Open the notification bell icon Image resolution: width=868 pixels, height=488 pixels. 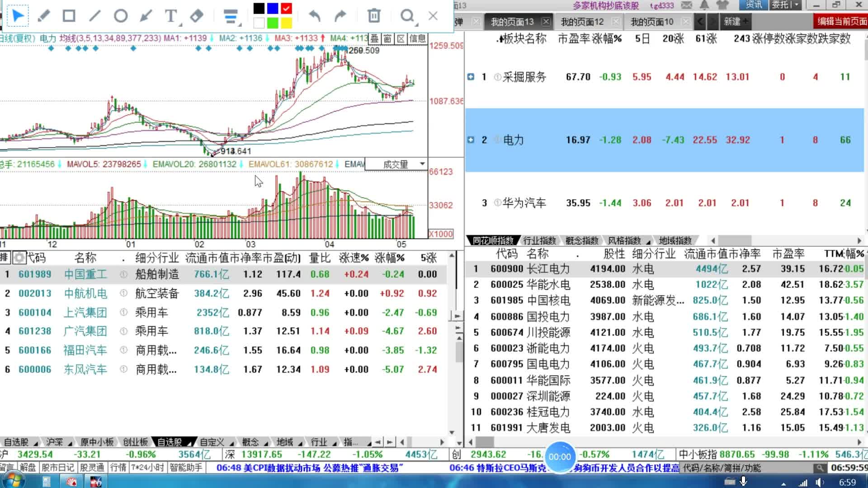click(x=704, y=5)
